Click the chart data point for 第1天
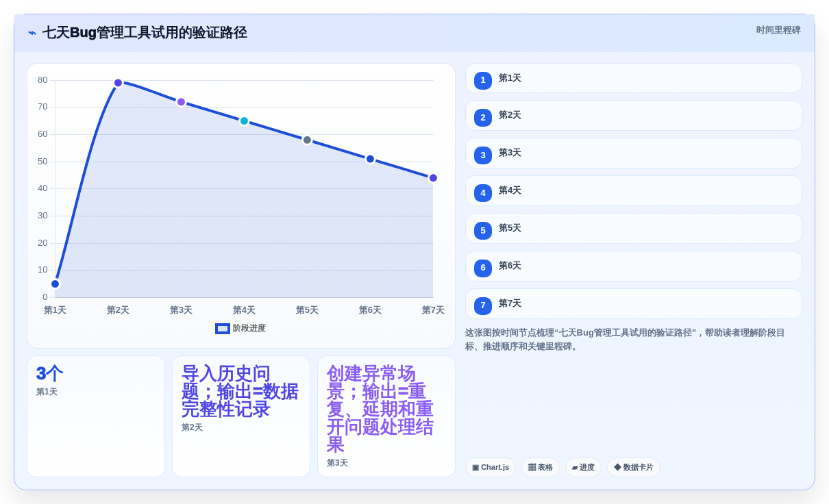Image resolution: width=829 pixels, height=504 pixels. pos(55,283)
